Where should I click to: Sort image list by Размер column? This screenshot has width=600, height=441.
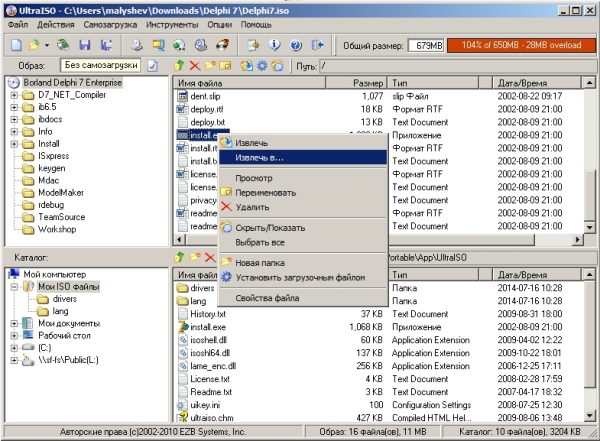click(x=356, y=83)
